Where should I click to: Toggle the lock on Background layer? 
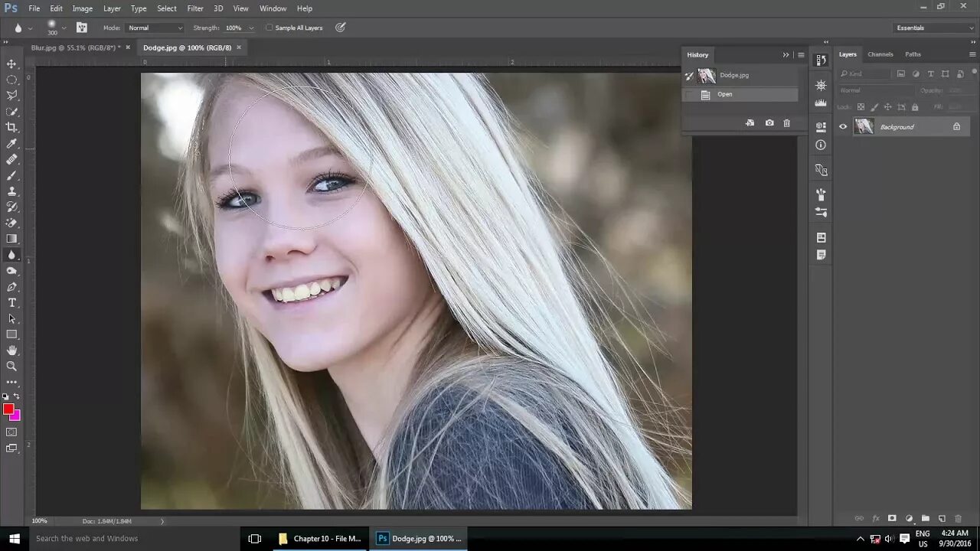[x=956, y=127]
